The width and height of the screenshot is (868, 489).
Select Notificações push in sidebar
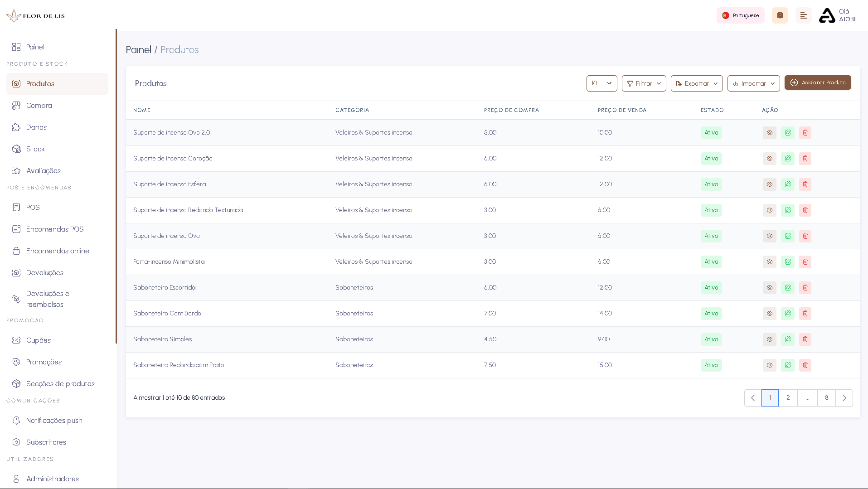click(54, 420)
